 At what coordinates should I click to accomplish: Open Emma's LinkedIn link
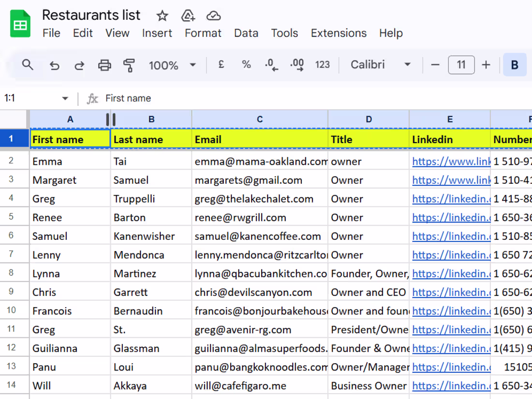pyautogui.click(x=451, y=162)
